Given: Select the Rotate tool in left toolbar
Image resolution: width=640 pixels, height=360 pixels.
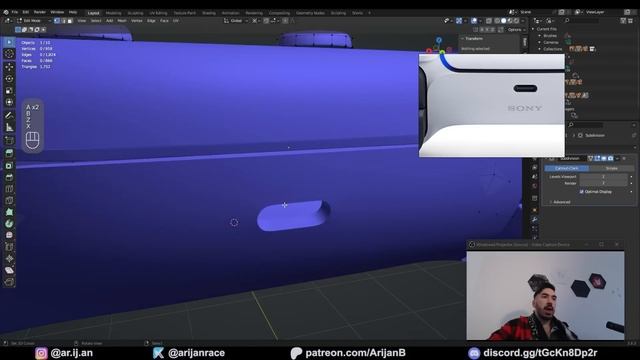Looking at the screenshot, I should pyautogui.click(x=9, y=78).
